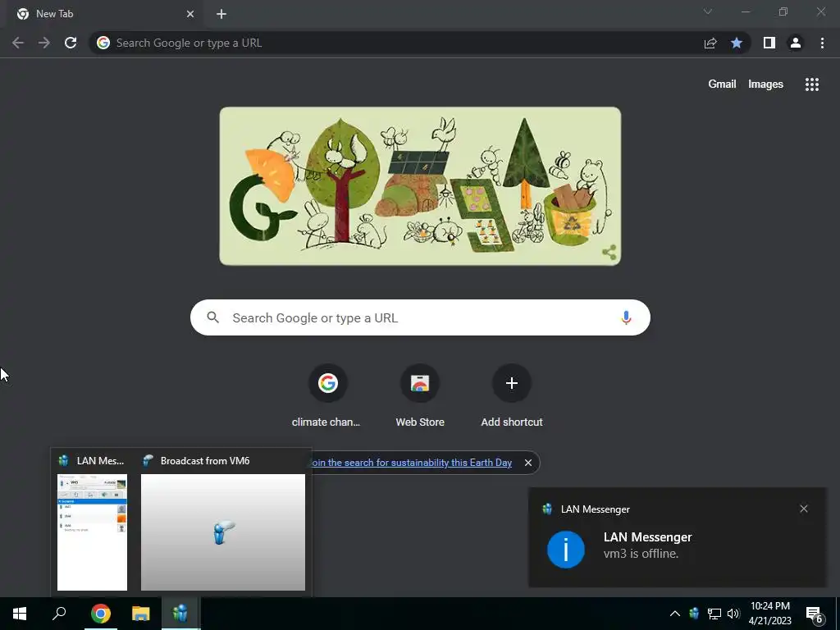Open the tab search dropdown chevron

pos(708,11)
